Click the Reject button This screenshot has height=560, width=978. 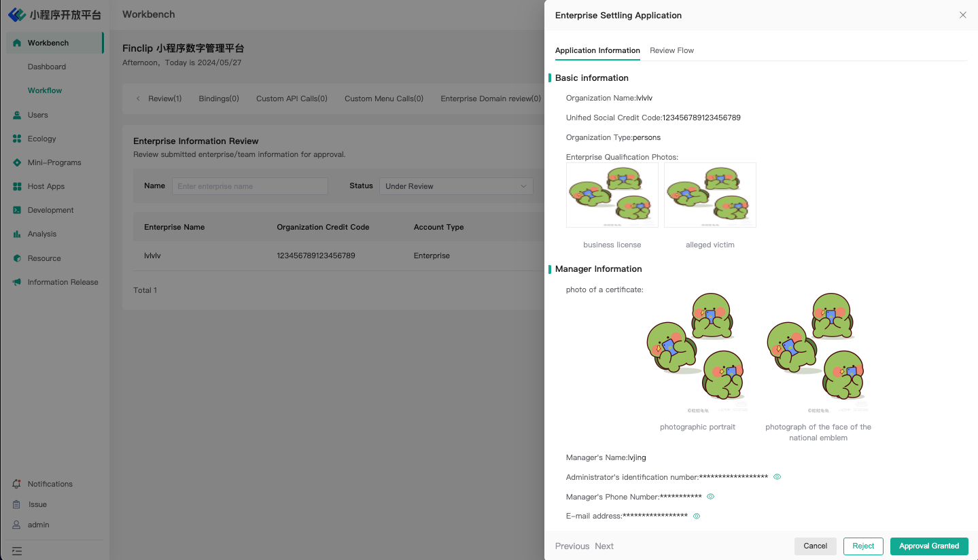863,546
